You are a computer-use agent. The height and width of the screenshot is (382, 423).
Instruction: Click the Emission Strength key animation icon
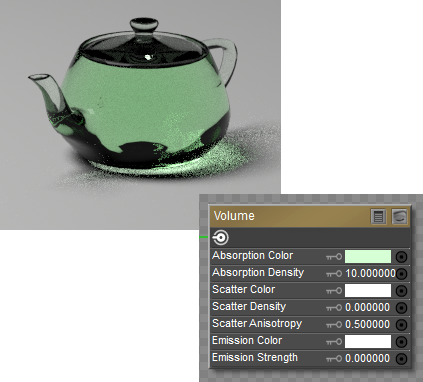point(334,359)
